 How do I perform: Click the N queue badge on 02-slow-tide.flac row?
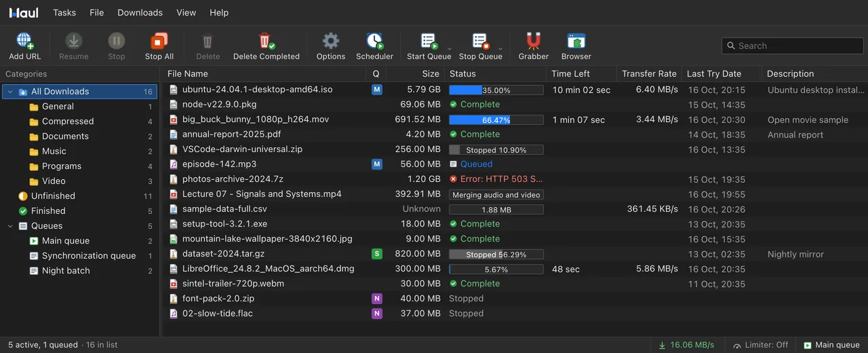coord(377,314)
